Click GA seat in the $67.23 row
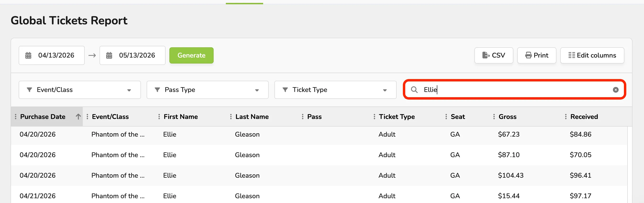 455,134
